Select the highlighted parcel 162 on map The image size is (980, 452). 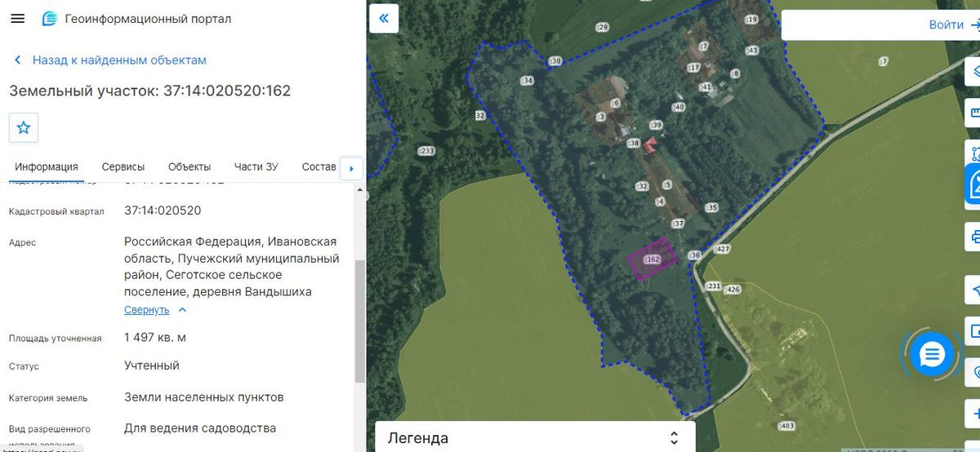[x=651, y=259]
